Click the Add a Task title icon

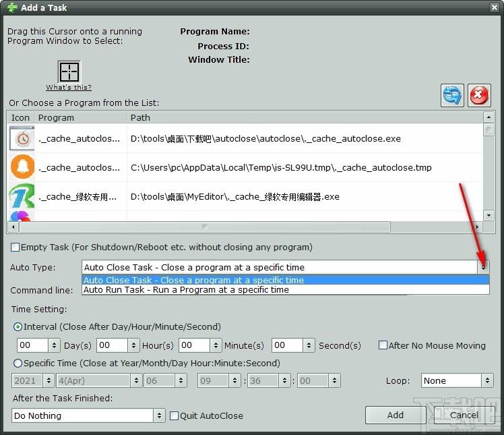12,7
